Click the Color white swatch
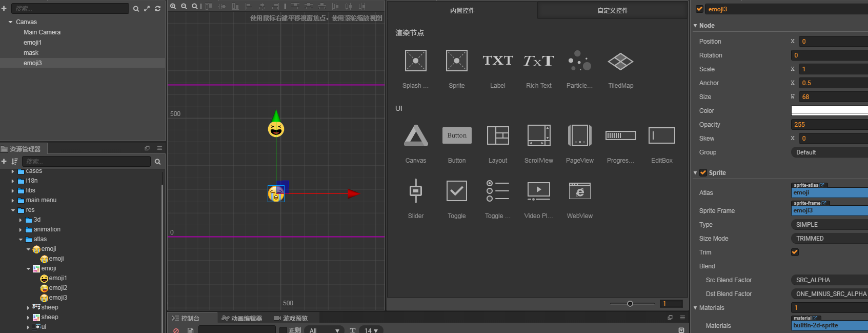 (x=829, y=111)
